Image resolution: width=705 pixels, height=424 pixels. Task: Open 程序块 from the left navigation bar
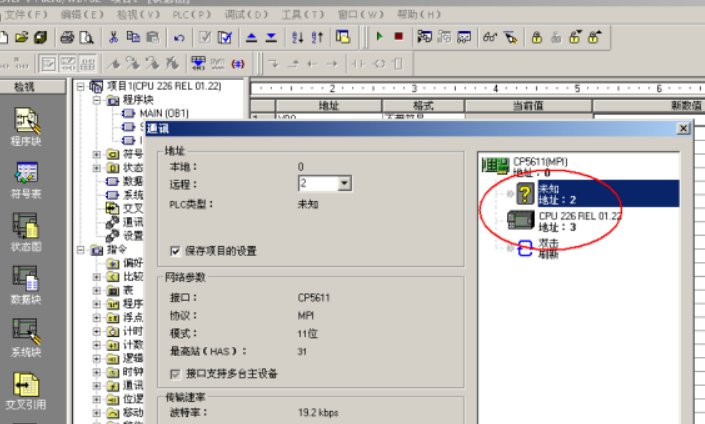click(26, 127)
